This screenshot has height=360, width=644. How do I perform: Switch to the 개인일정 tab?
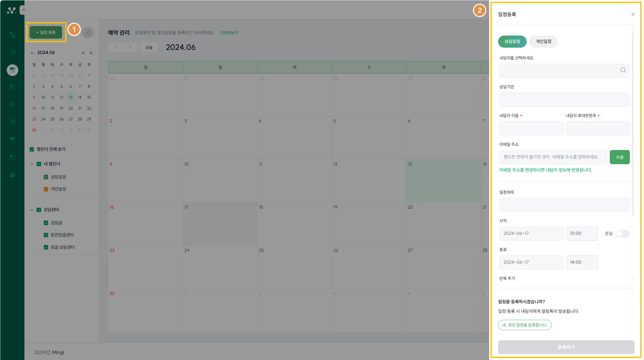pos(543,42)
